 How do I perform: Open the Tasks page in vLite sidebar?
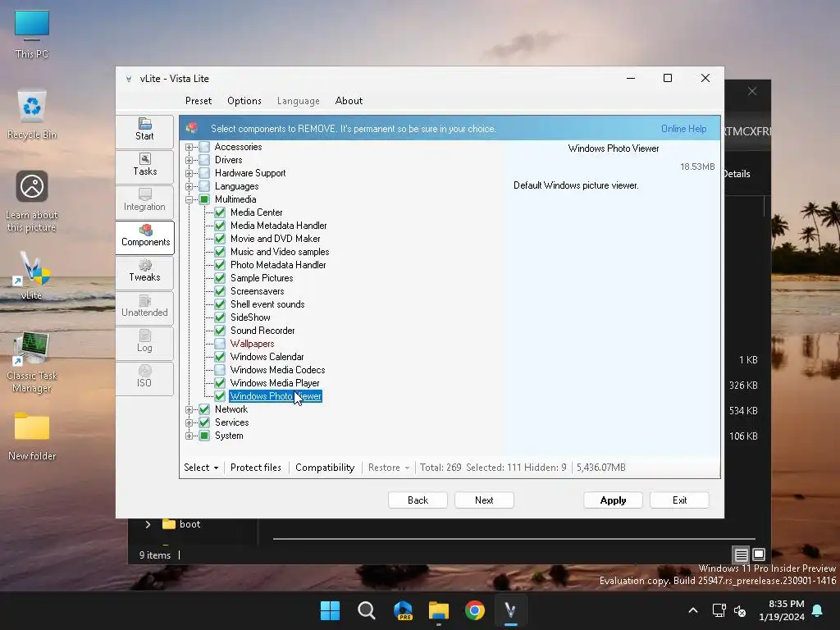144,166
